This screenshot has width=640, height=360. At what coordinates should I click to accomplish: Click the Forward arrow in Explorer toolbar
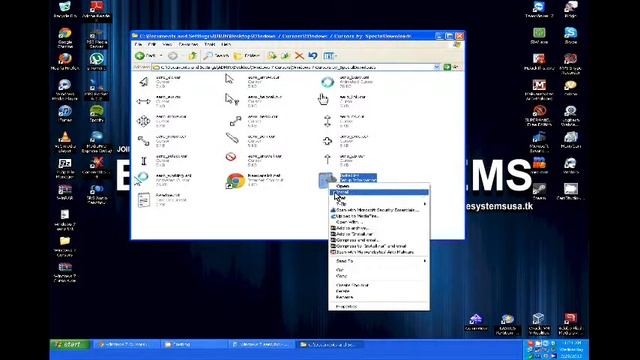(173, 56)
